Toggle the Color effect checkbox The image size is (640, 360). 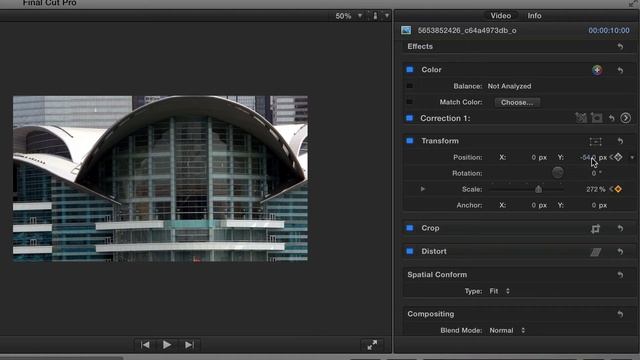410,69
